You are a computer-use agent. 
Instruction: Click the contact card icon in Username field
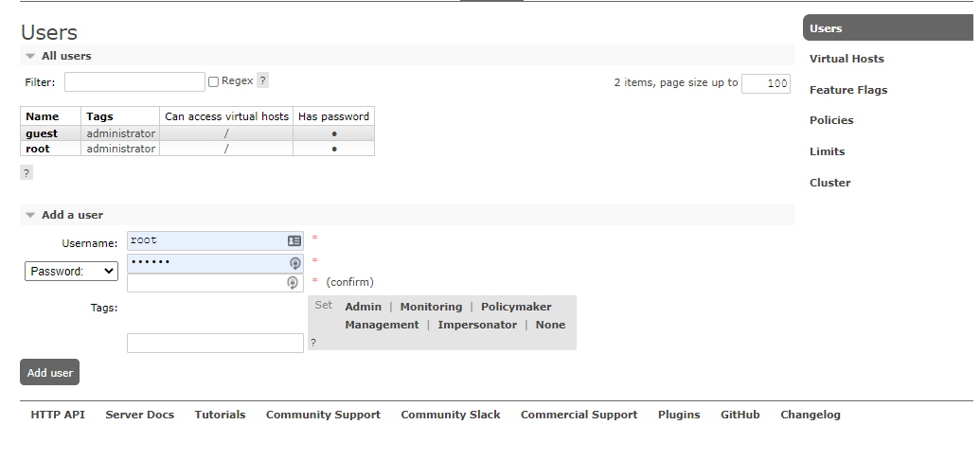(x=294, y=240)
